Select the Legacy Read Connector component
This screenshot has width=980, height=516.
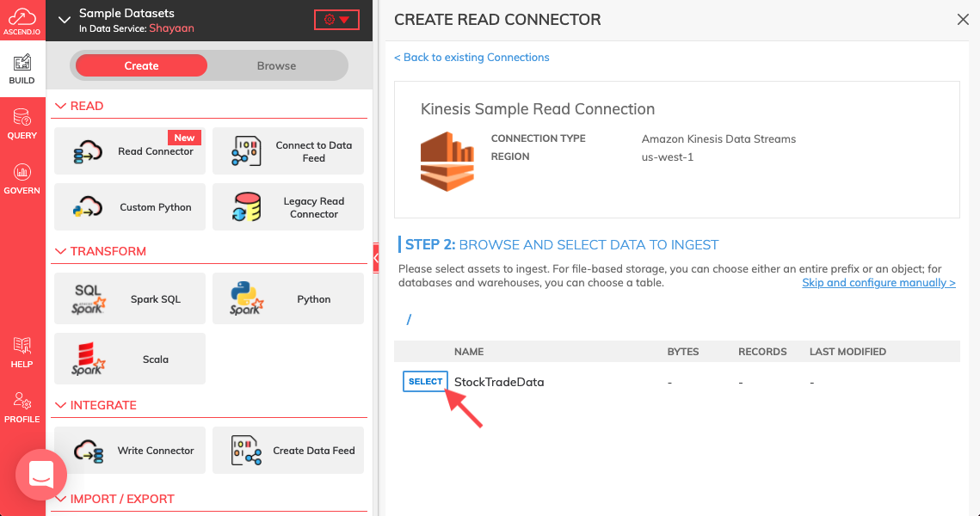(288, 206)
